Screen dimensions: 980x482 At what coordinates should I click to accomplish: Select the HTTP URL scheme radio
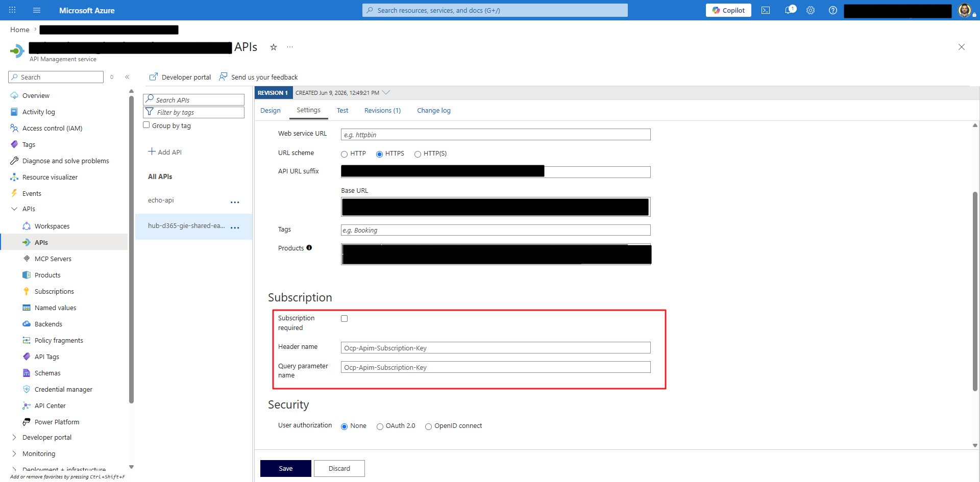344,154
